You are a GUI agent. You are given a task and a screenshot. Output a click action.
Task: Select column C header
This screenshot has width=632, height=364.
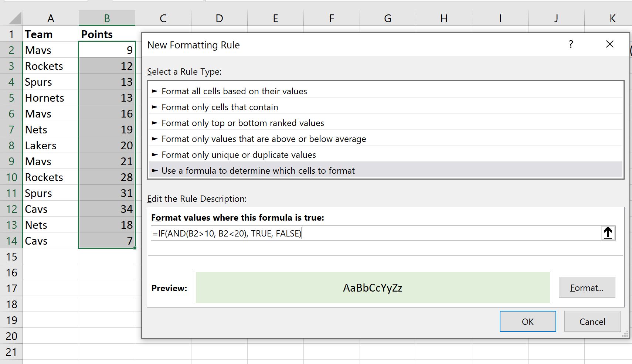163,18
